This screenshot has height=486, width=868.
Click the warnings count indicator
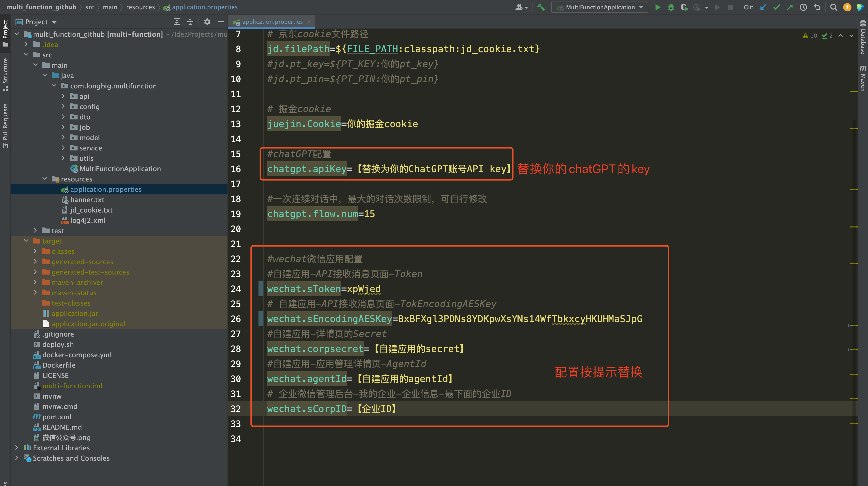(809, 36)
